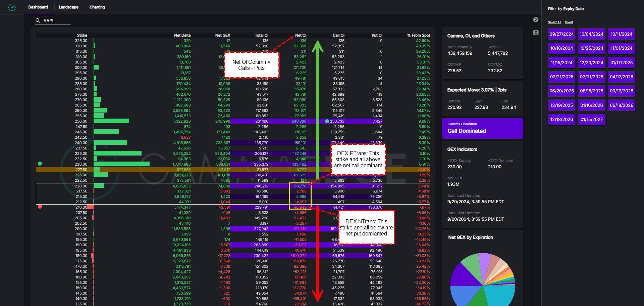Sort by the Net GEX column header
Viewport: 644px width, 306px height.
[222, 35]
